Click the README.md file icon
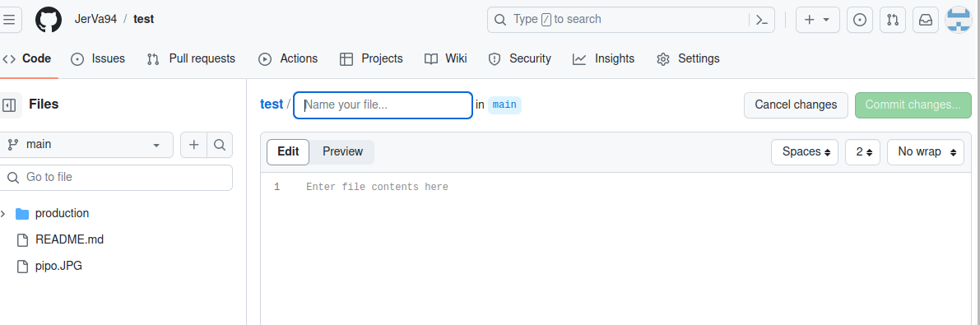The height and width of the screenshot is (325, 980). (x=22, y=240)
